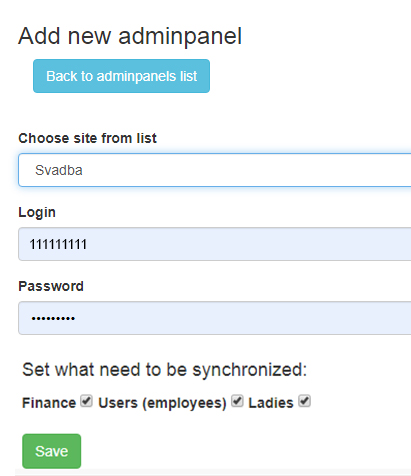The image size is (411, 476).
Task: Click the Add new adminpanel heading
Action: click(x=130, y=36)
